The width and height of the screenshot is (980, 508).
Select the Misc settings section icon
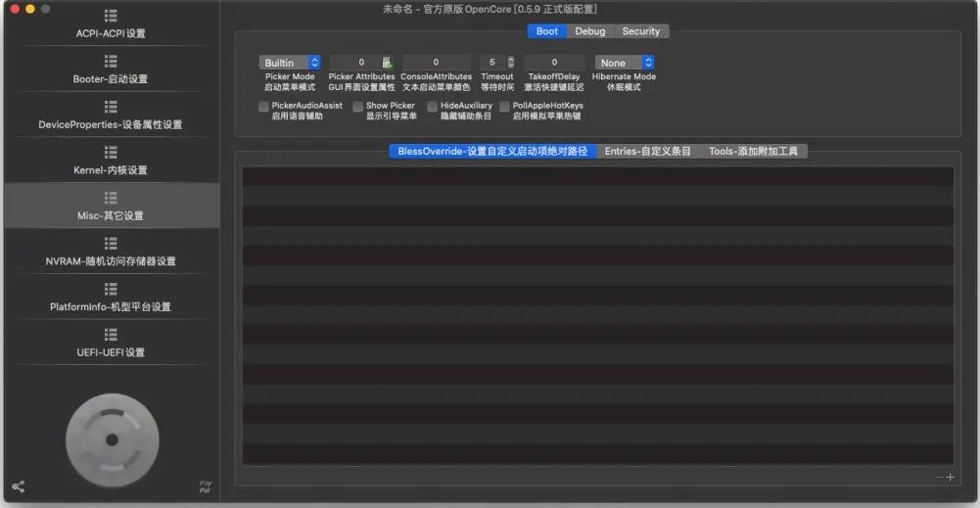[111, 198]
